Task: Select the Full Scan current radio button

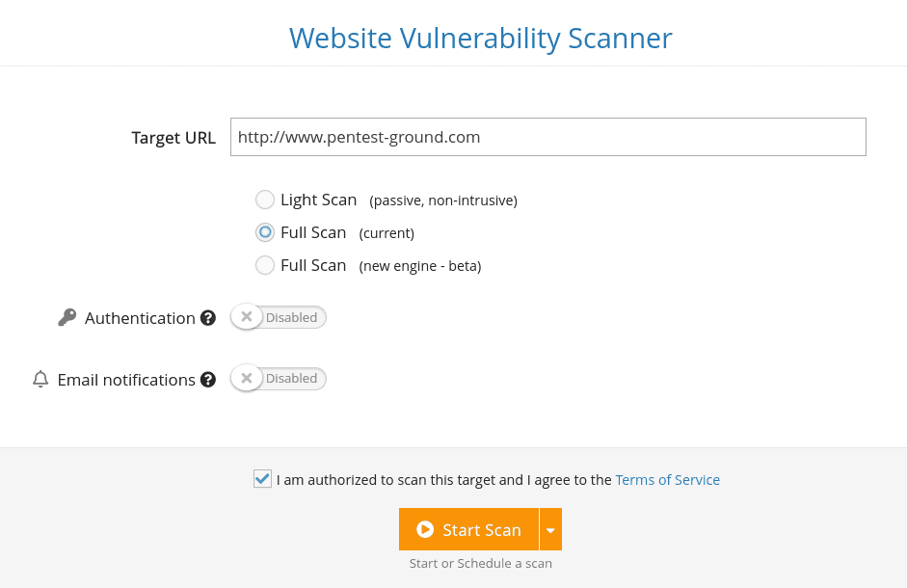Action: (x=265, y=232)
